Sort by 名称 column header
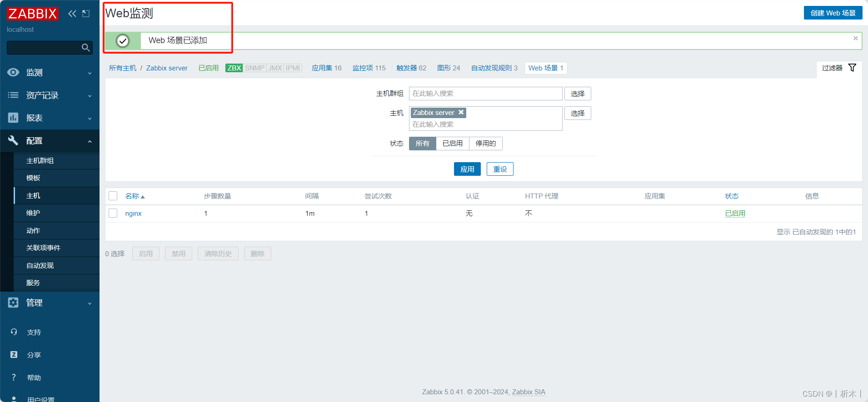Viewport: 868px width, 402px height. click(x=135, y=196)
